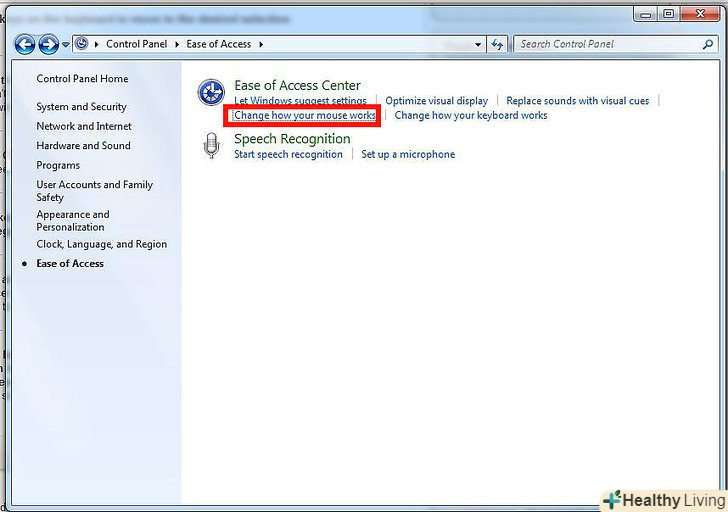Screen dimensions: 728x512
Task: Click the Speech Recognition microphone icon
Action: click(211, 145)
